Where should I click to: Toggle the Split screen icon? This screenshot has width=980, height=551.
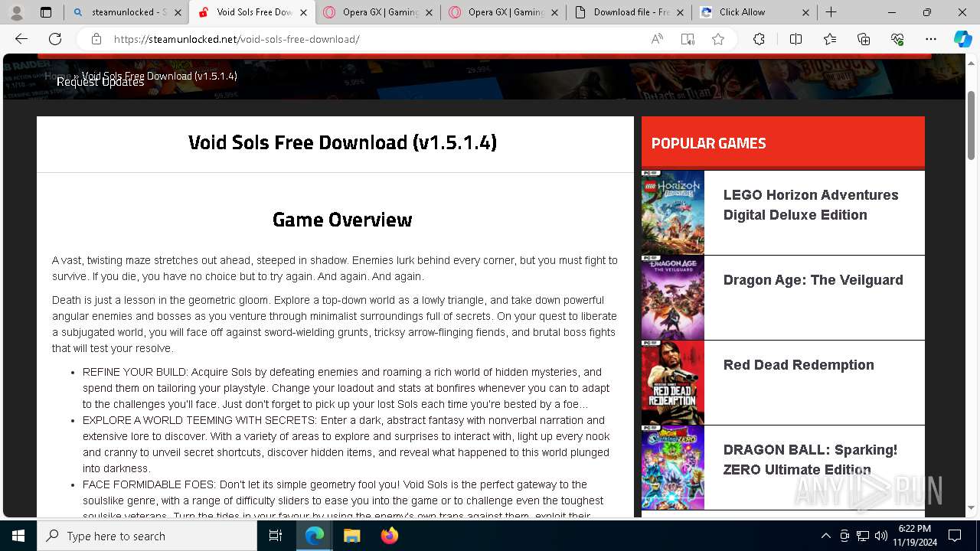pos(795,39)
